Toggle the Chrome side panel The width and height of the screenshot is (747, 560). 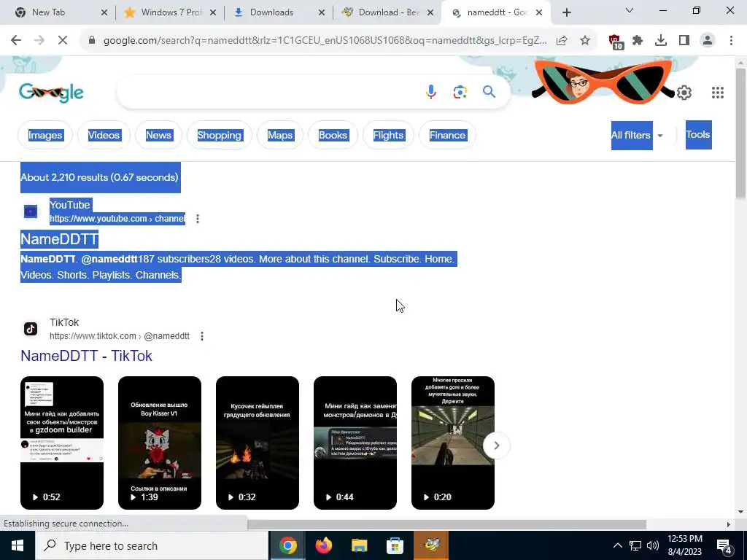(684, 41)
